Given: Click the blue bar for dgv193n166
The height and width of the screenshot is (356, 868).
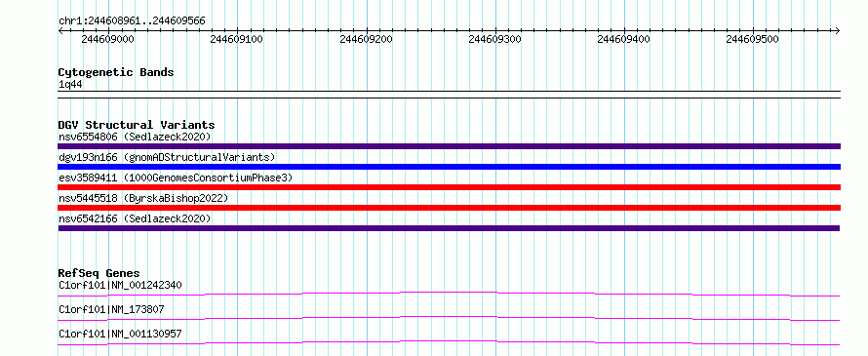Looking at the screenshot, I should click(449, 167).
